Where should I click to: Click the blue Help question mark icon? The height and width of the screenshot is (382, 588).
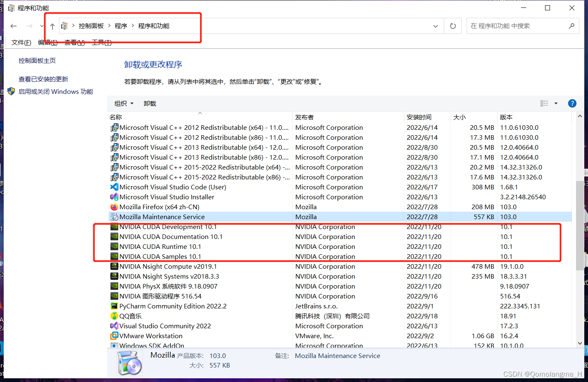pos(572,103)
